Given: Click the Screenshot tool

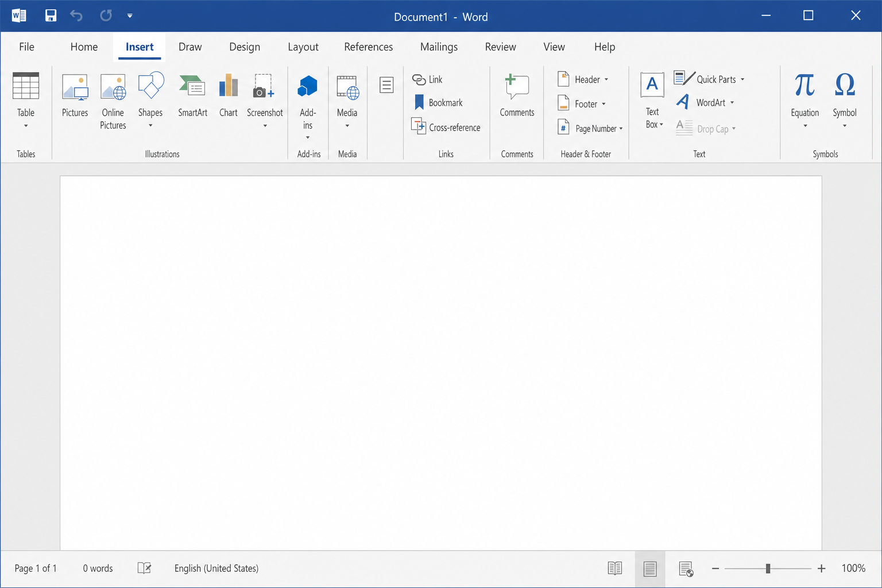Looking at the screenshot, I should coord(265,100).
